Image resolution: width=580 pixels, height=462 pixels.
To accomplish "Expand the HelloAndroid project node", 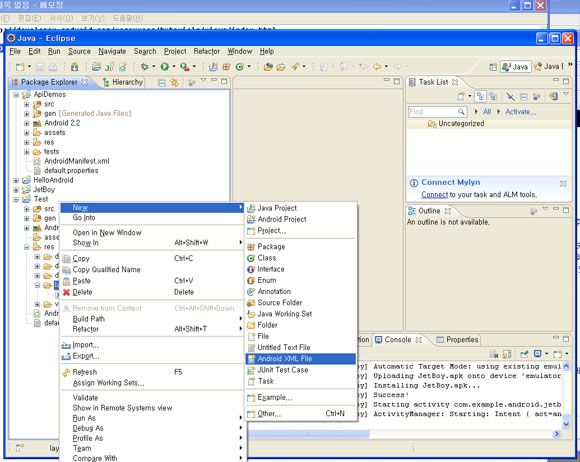I will (x=16, y=181).
